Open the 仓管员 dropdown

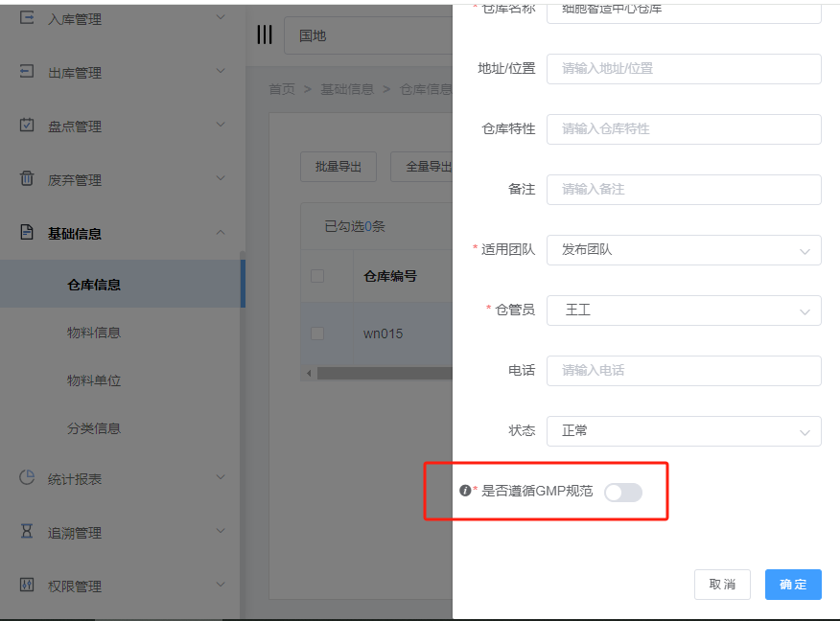tap(684, 310)
